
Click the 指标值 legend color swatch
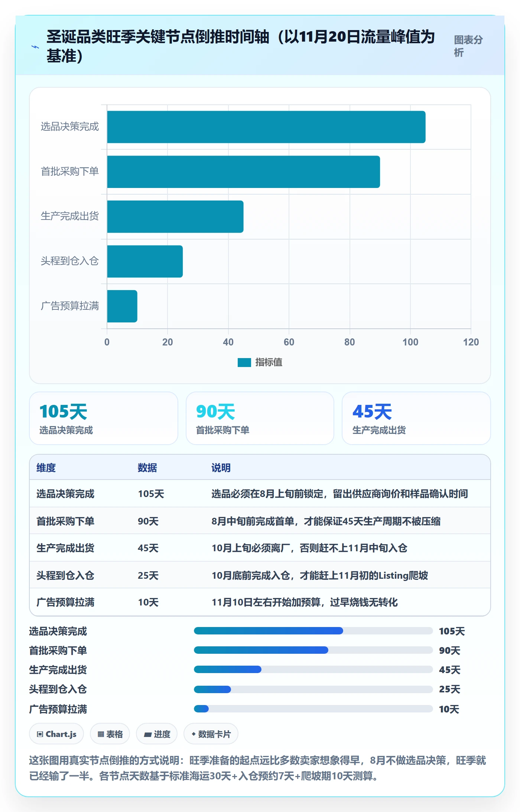pyautogui.click(x=244, y=362)
